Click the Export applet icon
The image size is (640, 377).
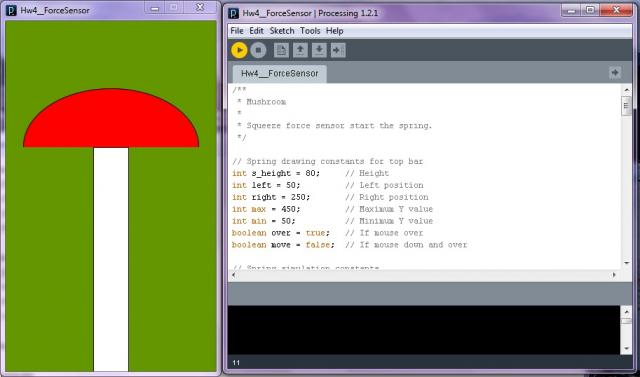tap(338, 50)
